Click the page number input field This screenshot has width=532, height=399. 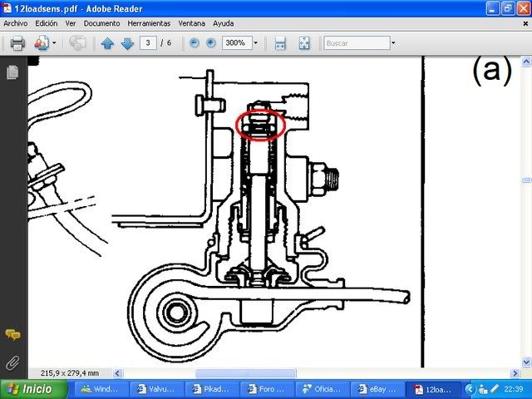coord(149,43)
